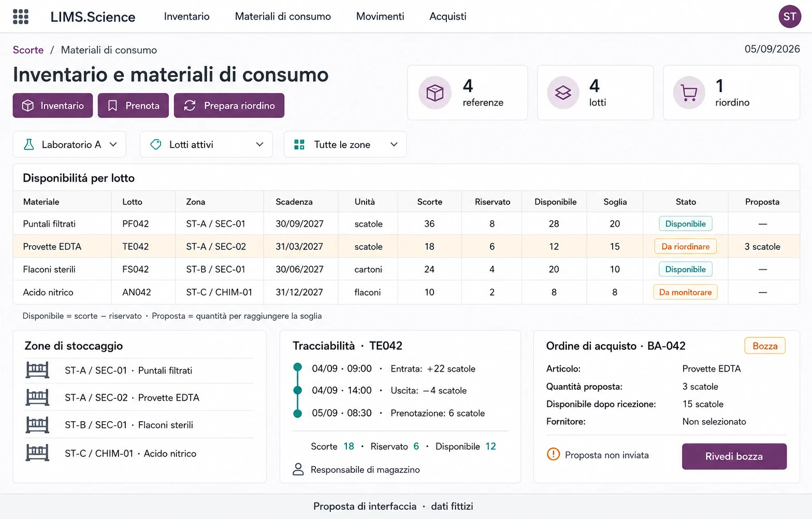
Task: Open the Lotti attivi filter dropdown
Action: tap(206, 144)
